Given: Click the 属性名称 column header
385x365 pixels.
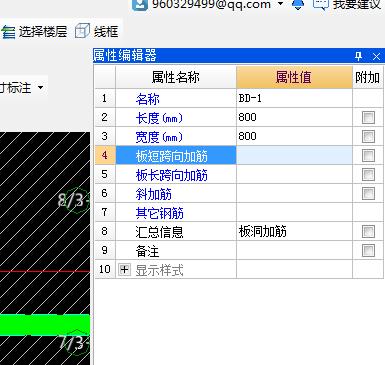Looking at the screenshot, I should [176, 77].
